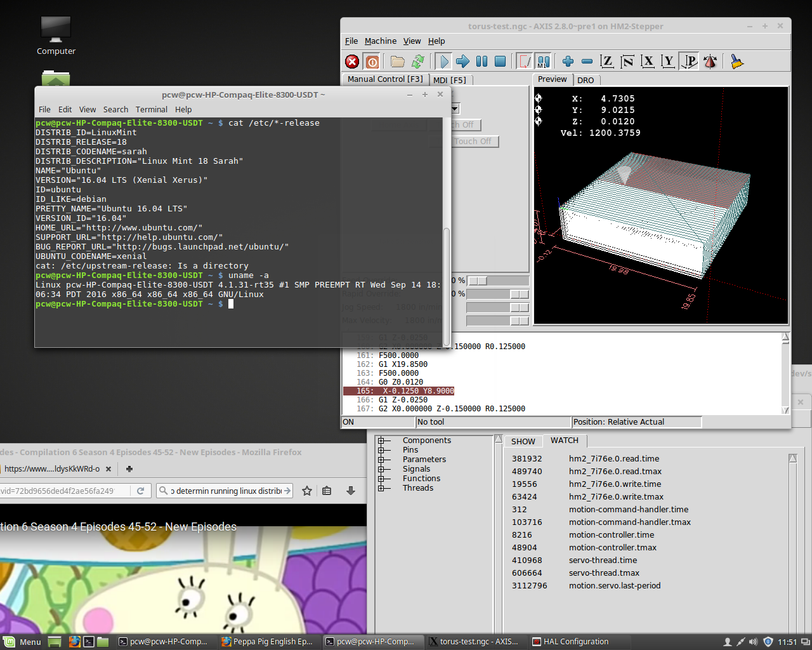The width and height of the screenshot is (812, 650).
Task: Open AXIS Machine menu
Action: pos(381,41)
